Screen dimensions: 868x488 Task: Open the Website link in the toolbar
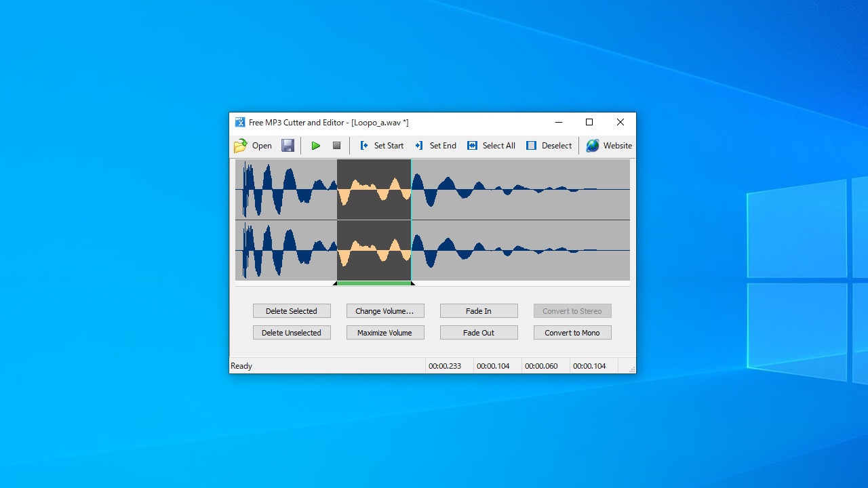coord(609,146)
